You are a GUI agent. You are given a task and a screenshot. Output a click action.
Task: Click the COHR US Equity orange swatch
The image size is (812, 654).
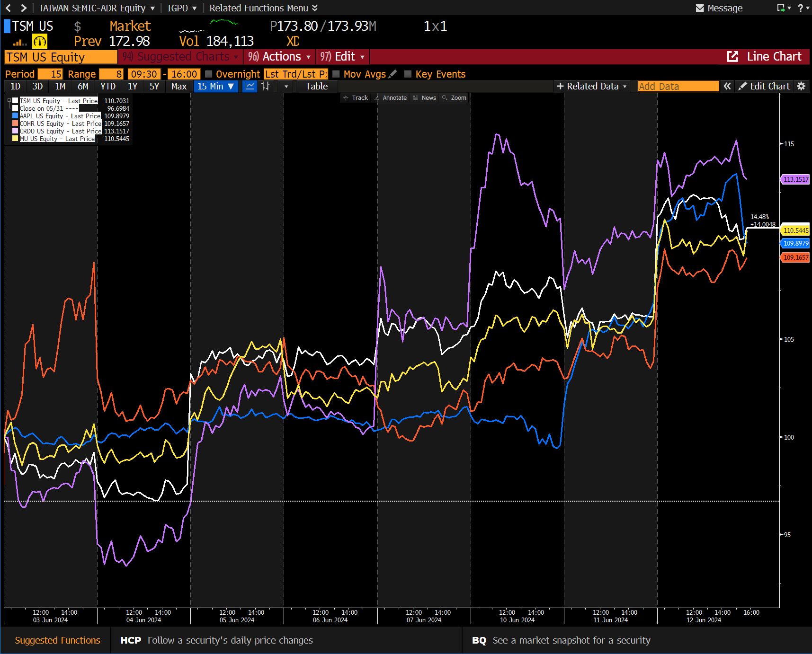16,124
